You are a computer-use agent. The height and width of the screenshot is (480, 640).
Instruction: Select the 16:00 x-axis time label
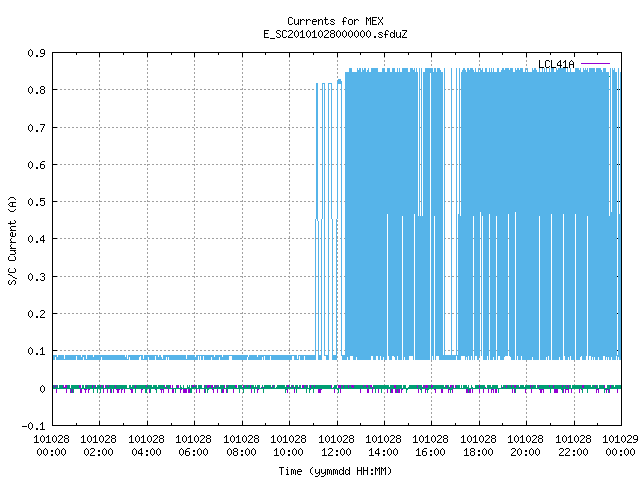430,452
